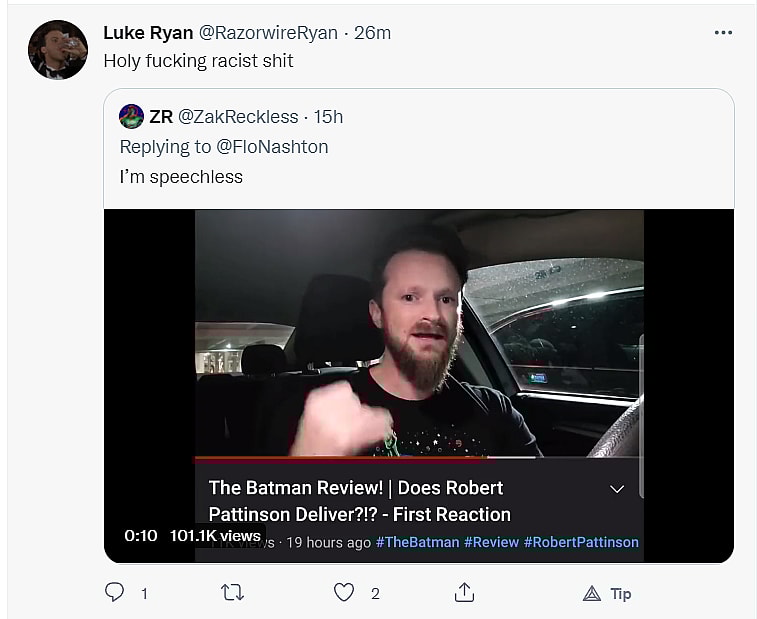Click the #Review hashtag
This screenshot has height=619, width=757.
(x=491, y=542)
